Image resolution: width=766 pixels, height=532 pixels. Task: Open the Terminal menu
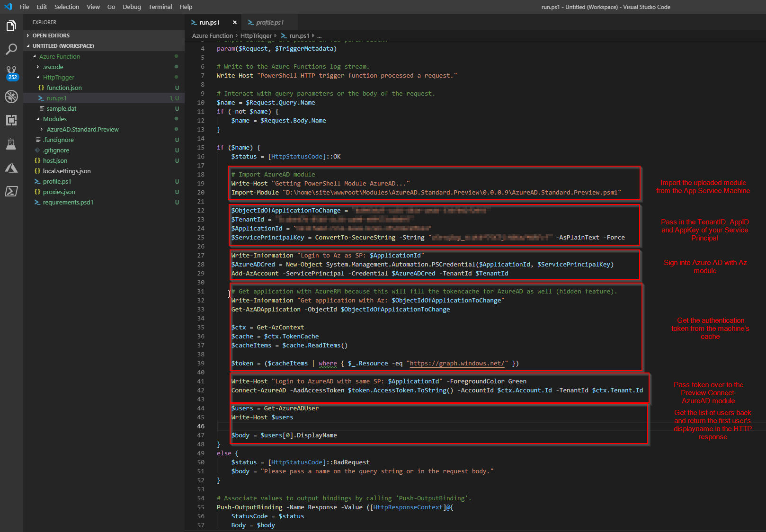click(160, 7)
